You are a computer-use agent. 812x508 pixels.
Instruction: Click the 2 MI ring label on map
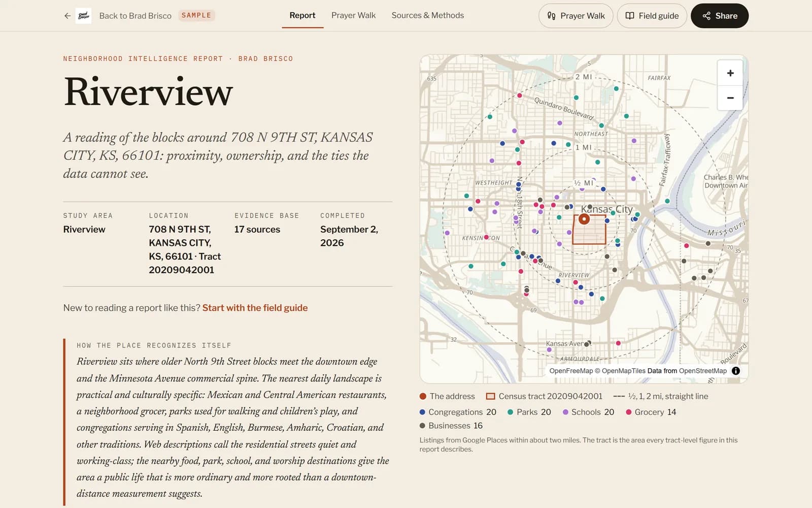[x=584, y=77]
